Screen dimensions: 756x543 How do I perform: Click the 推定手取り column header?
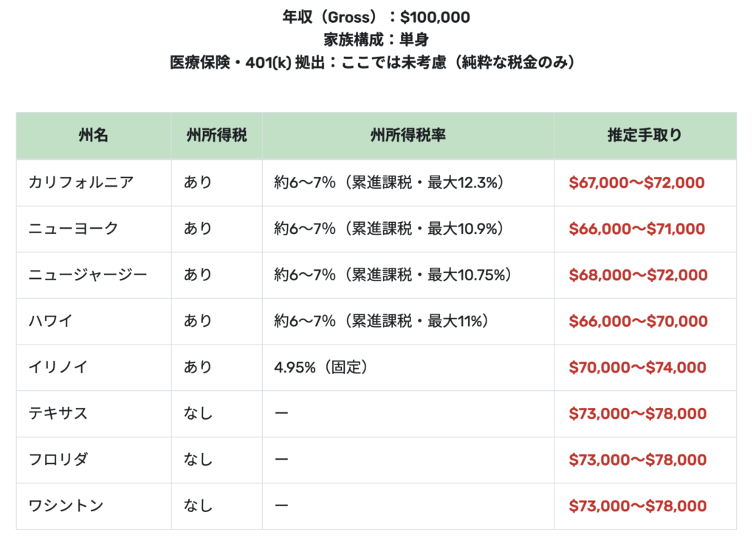point(645,136)
